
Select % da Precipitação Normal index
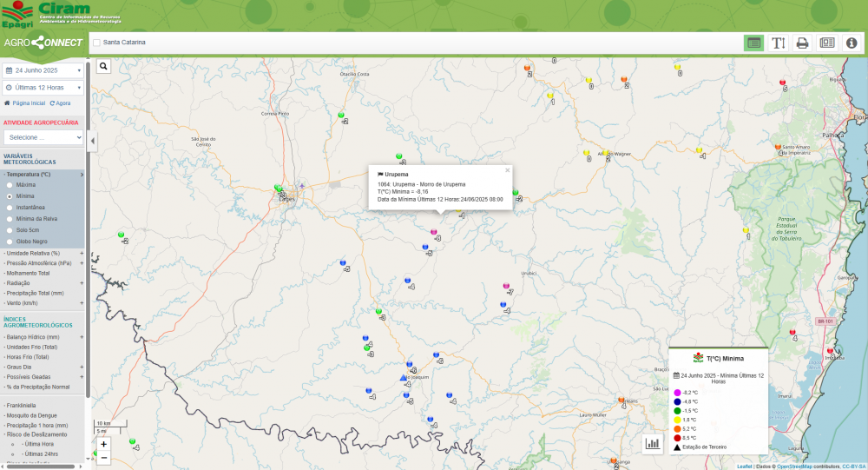point(38,387)
